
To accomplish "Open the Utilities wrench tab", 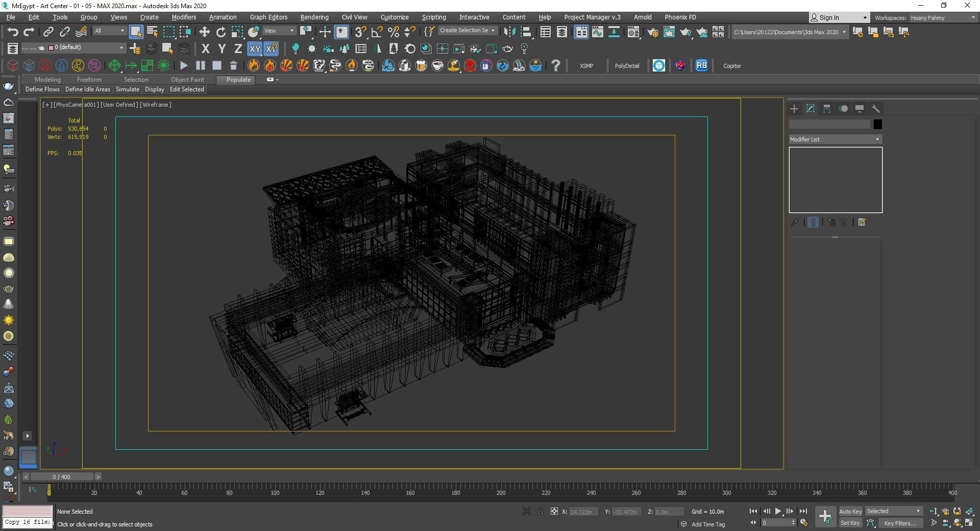I will (x=876, y=108).
